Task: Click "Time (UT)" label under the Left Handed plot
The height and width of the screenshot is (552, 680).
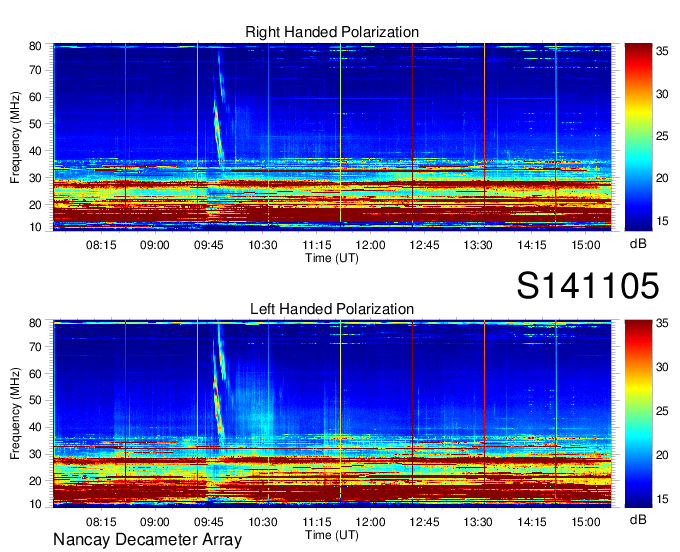Action: coord(332,535)
